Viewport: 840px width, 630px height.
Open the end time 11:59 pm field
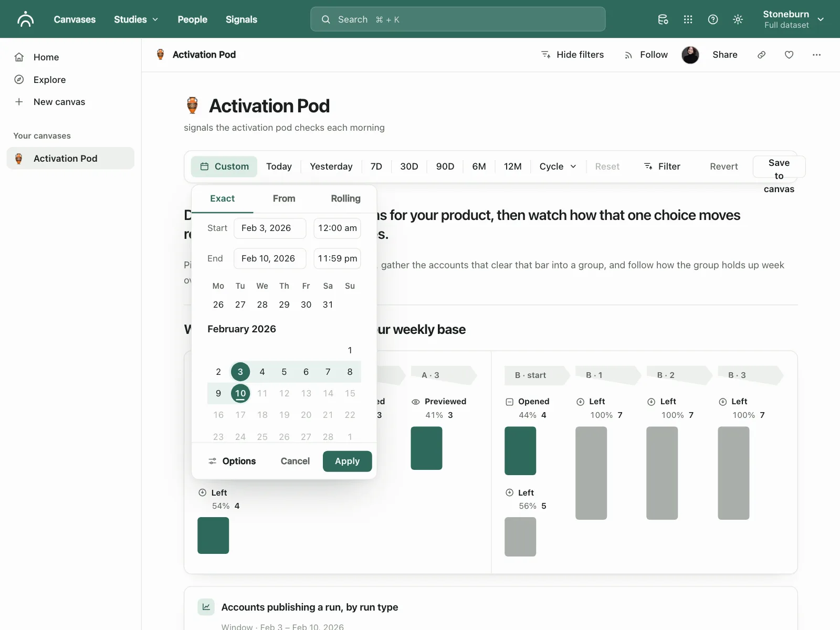click(337, 258)
